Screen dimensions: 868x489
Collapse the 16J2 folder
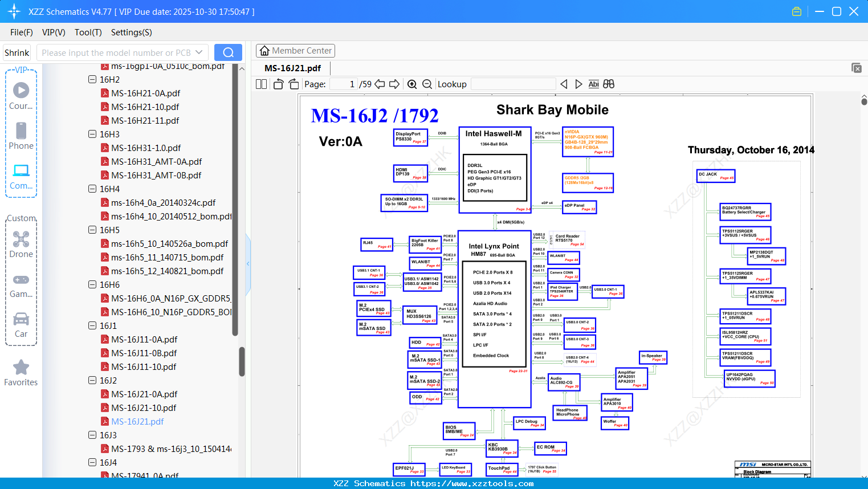[92, 381]
